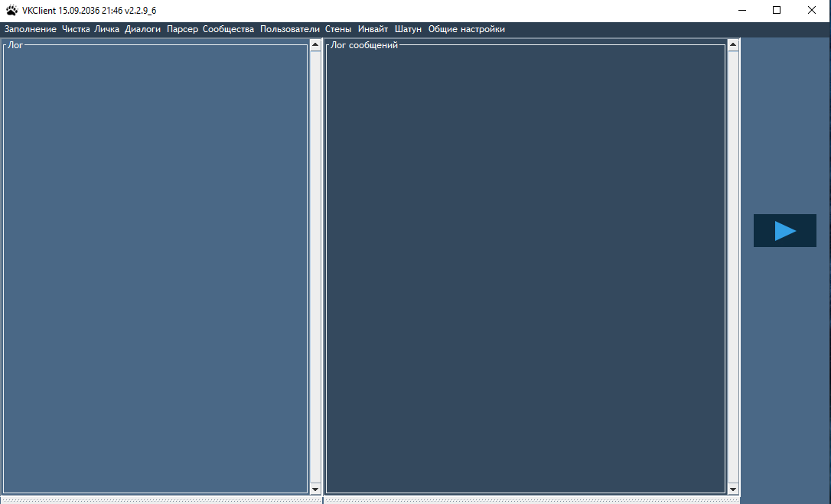Click inside the Лог text area
Viewport: 831px width, 504px height.
pos(155,268)
